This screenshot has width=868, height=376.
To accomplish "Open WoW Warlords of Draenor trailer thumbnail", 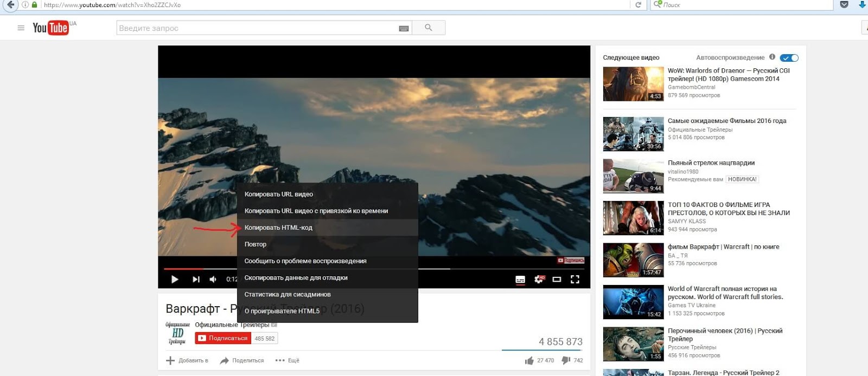I will point(633,84).
